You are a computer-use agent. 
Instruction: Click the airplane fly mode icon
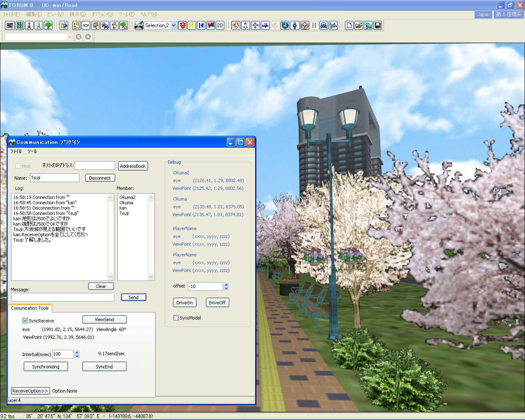pyautogui.click(x=333, y=25)
